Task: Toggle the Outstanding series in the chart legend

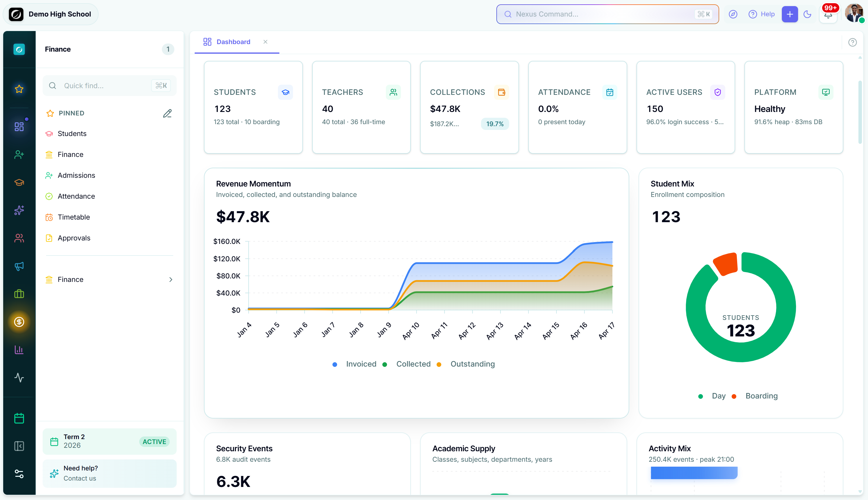Action: (466, 364)
